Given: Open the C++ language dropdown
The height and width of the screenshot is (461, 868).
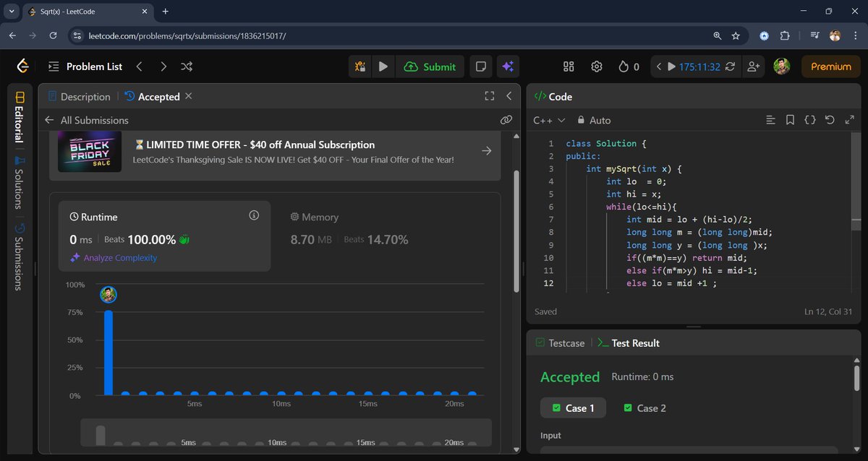Looking at the screenshot, I should click(550, 120).
